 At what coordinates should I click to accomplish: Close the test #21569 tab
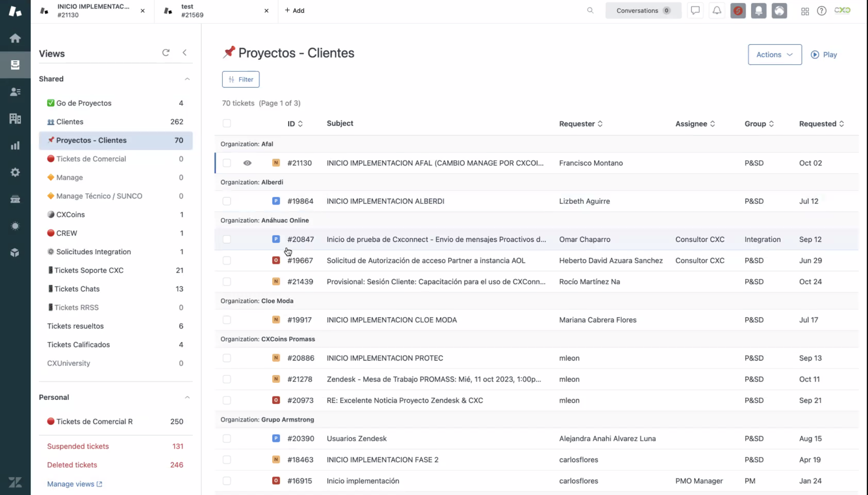[x=266, y=11]
